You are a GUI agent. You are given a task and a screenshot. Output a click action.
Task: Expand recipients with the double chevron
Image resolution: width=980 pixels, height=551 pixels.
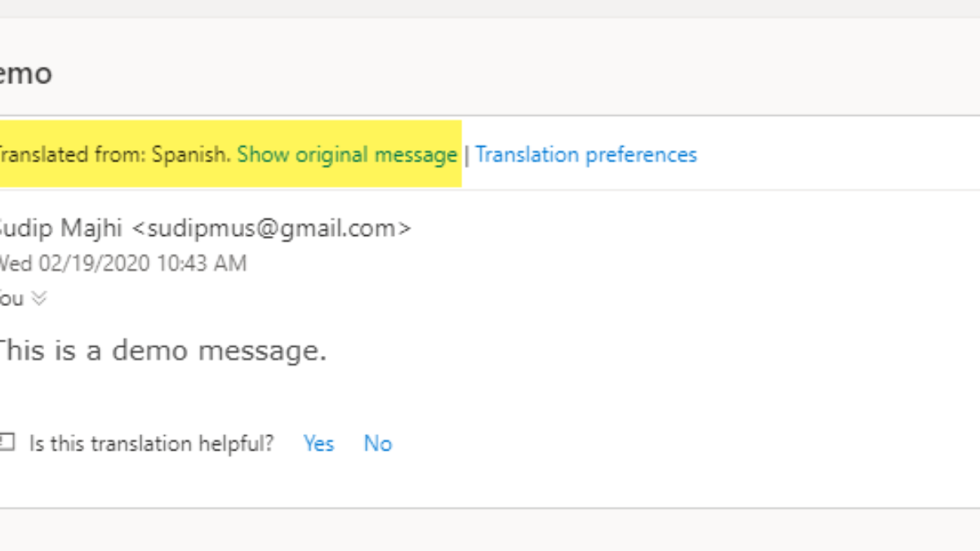coord(38,299)
